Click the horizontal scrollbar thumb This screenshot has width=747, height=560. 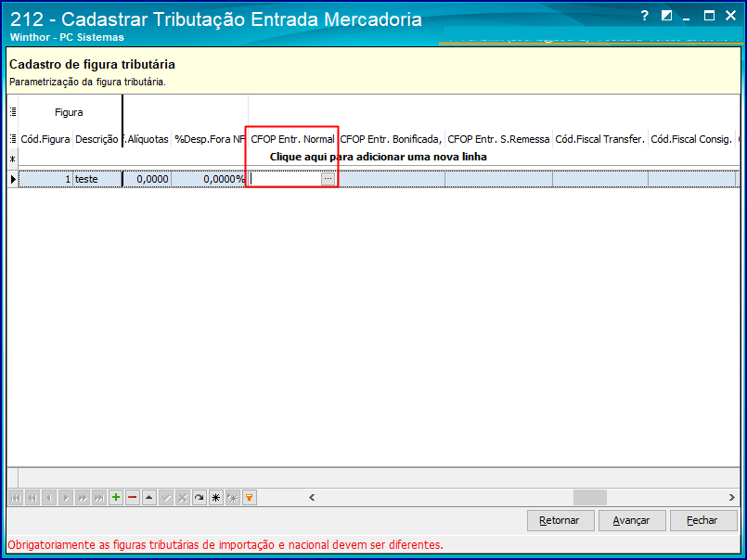pyautogui.click(x=590, y=498)
